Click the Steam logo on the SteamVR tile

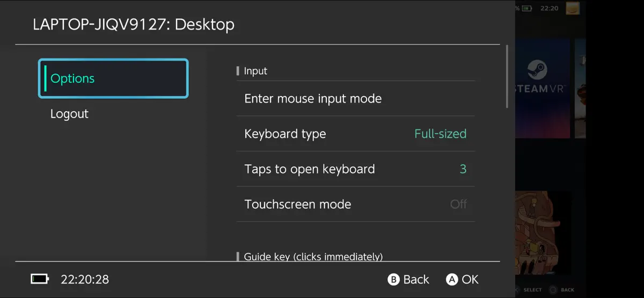[537, 70]
